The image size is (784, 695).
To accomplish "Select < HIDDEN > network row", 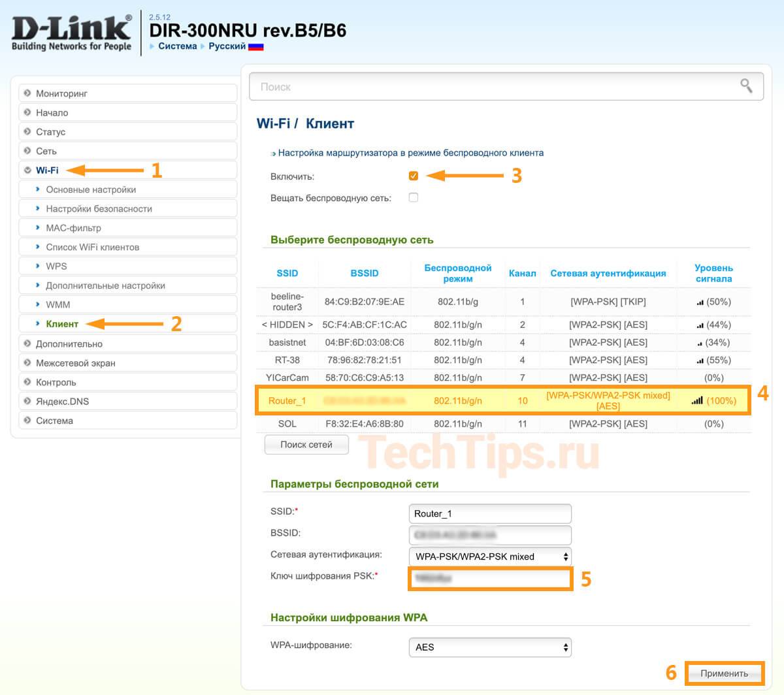I will 503,325.
